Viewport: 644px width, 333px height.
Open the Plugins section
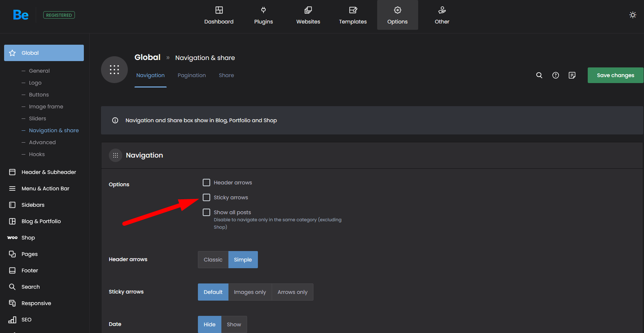coord(263,15)
